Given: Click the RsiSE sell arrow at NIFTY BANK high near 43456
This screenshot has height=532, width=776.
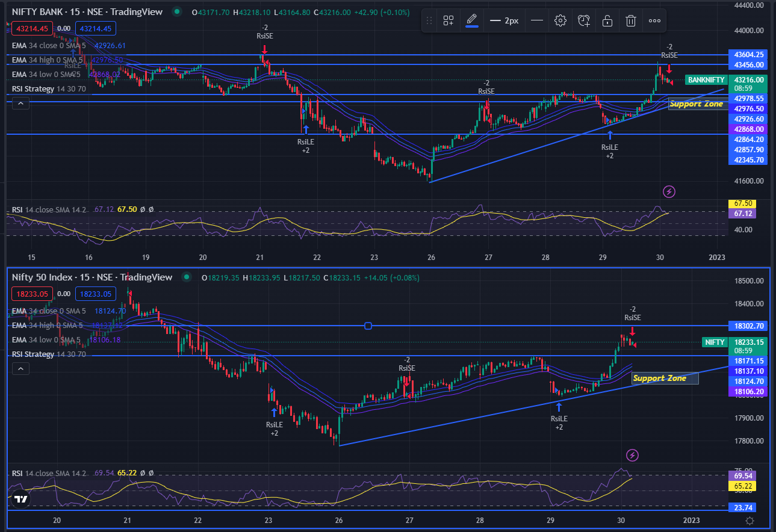Looking at the screenshot, I should pyautogui.click(x=669, y=68).
